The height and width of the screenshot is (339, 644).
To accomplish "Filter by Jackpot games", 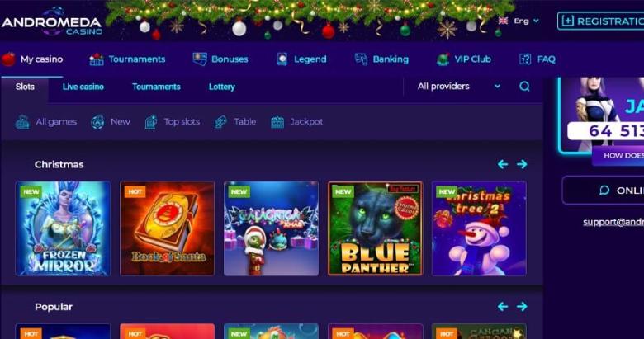I will tap(296, 122).
